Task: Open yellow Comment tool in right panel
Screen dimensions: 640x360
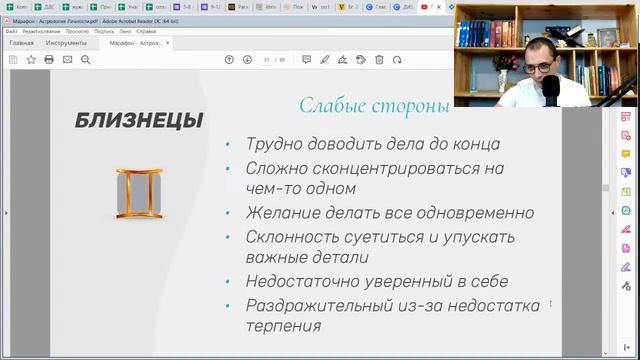Action: [x=626, y=154]
